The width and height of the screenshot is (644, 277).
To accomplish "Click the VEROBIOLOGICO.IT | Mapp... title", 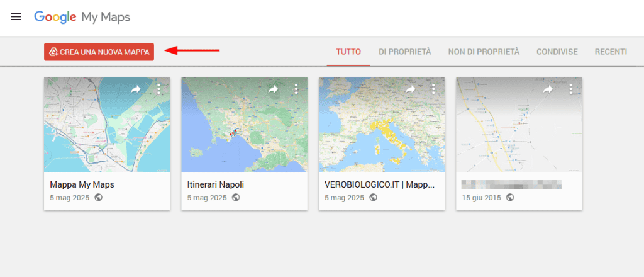I will click(x=379, y=185).
